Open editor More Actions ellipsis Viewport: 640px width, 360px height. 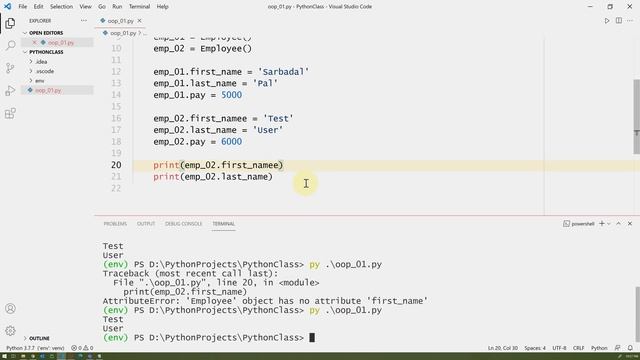(x=630, y=21)
